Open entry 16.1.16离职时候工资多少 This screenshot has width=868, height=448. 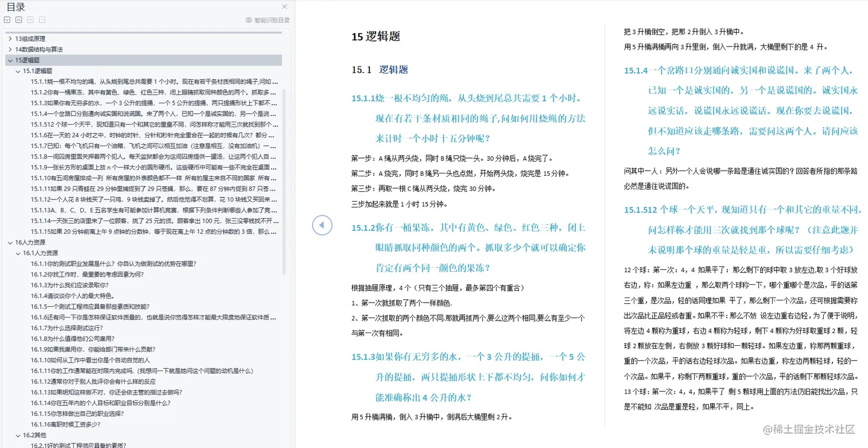tap(66, 424)
